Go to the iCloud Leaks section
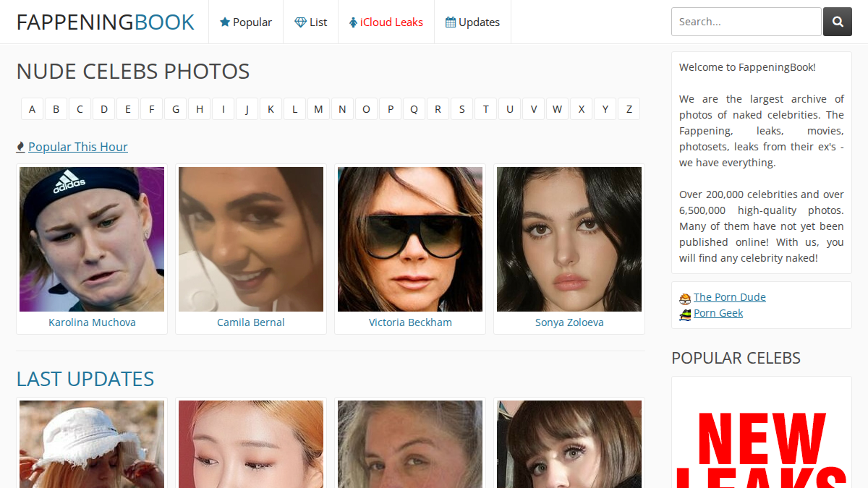This screenshot has width=868, height=488. (x=386, y=22)
